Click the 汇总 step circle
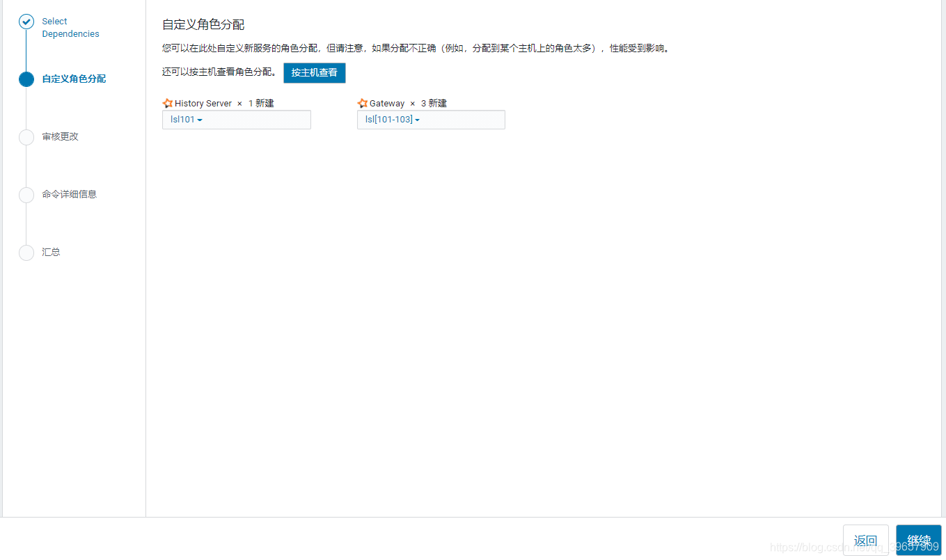 point(26,253)
